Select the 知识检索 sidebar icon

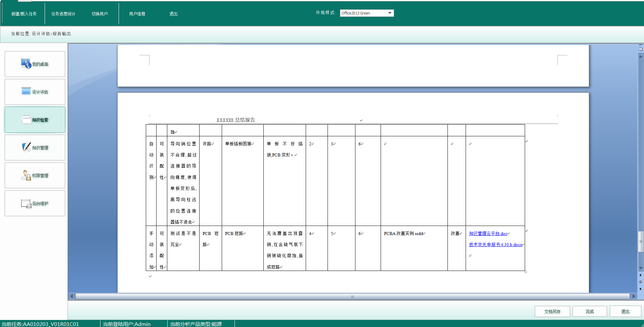(26, 119)
